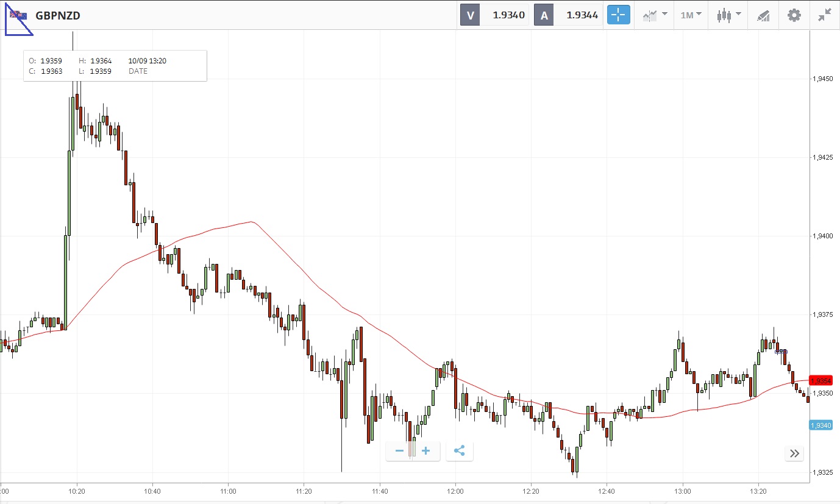Zoom in the chart with plus

[426, 451]
